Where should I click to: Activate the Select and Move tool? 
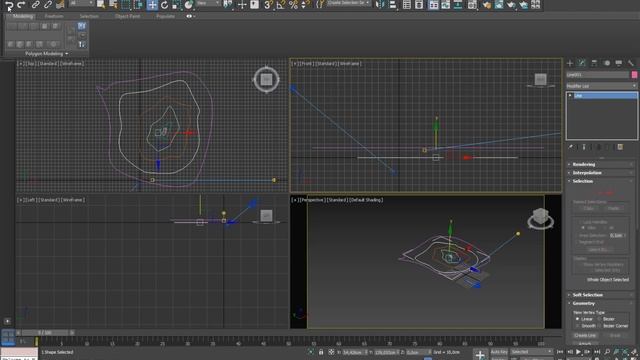click(152, 5)
